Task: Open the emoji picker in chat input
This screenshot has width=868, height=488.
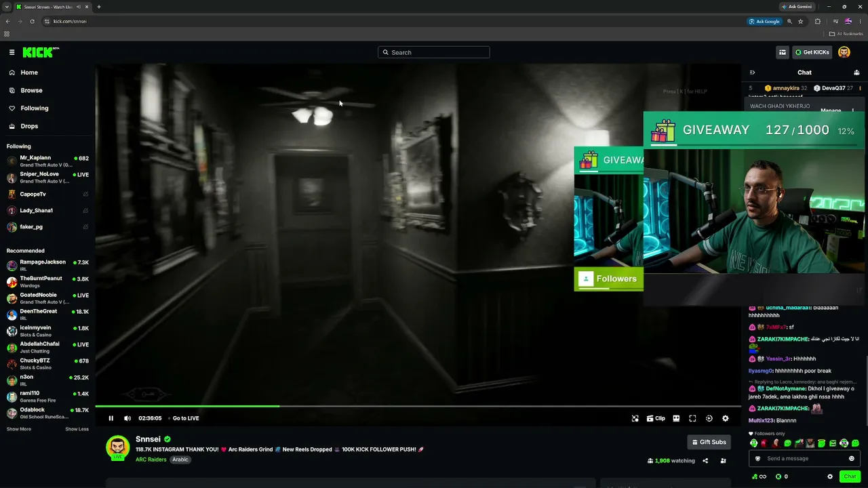Action: point(852,458)
